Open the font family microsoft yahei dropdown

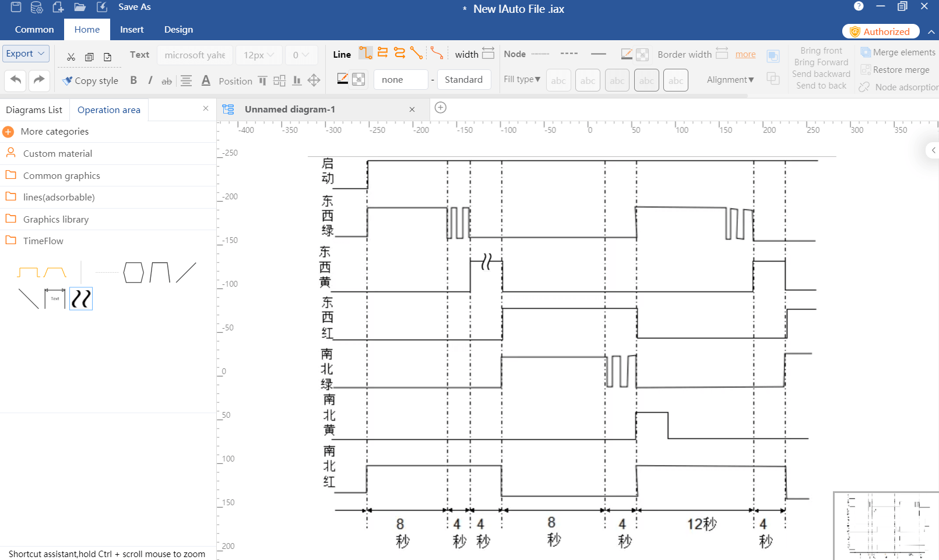pyautogui.click(x=195, y=55)
